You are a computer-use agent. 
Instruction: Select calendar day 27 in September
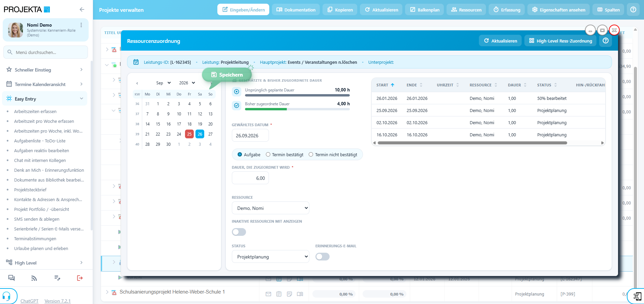210,134
